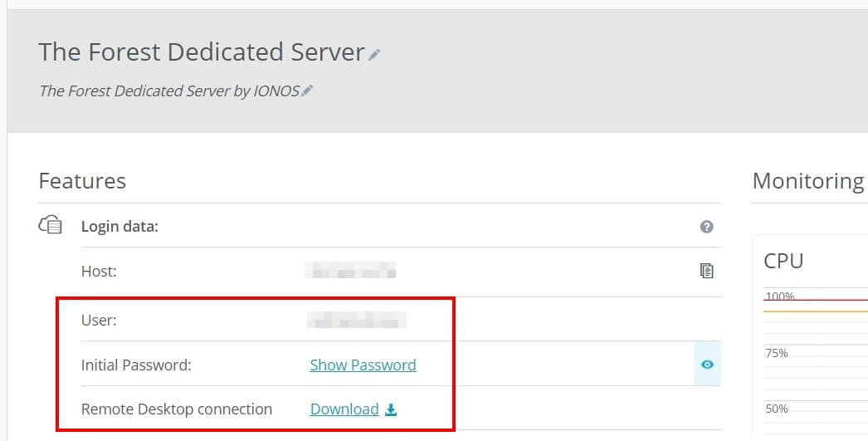Viewport: 868px width, 441px height.
Task: Click the 100% label on CPU chart
Action: click(780, 296)
